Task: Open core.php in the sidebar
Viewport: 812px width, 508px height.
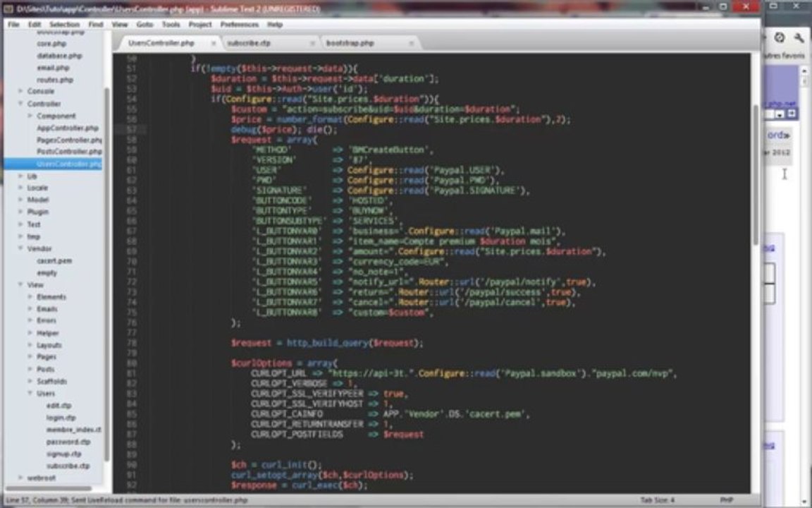Action: [x=51, y=44]
